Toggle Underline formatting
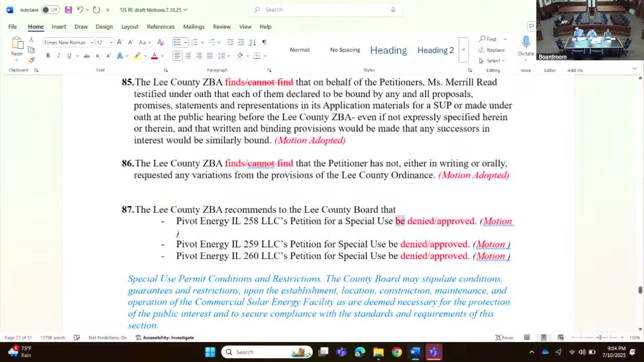Image resolution: width=644 pixels, height=362 pixels. click(69, 56)
